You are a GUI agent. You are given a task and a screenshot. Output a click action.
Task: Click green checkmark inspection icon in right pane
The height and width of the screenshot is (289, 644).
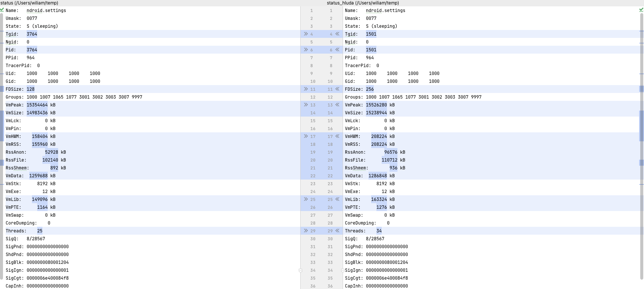point(641,10)
